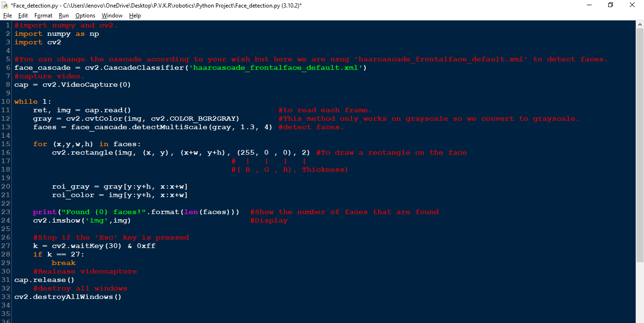The width and height of the screenshot is (644, 323).
Task: Open the Window menu
Action: pyautogui.click(x=112, y=16)
